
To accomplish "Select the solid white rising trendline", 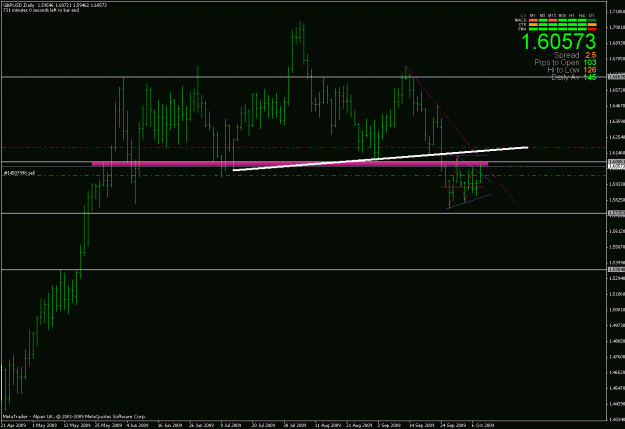I will (x=380, y=159).
